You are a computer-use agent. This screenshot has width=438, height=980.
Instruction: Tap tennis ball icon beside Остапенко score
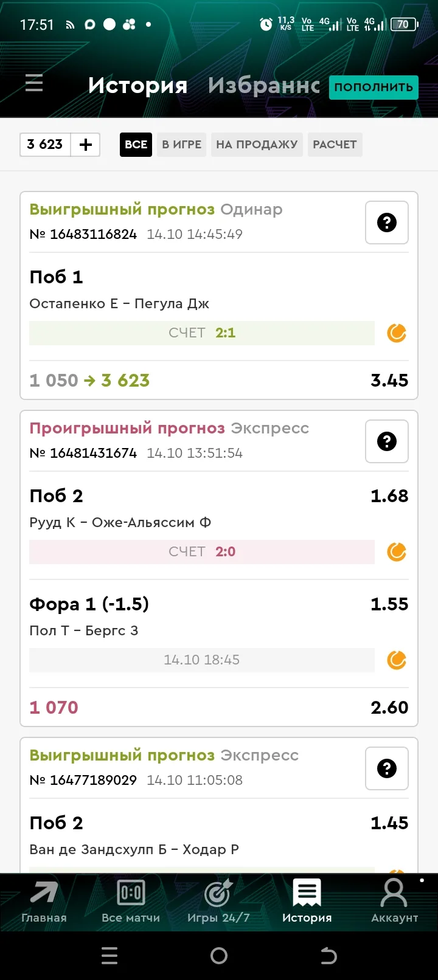coord(397,333)
